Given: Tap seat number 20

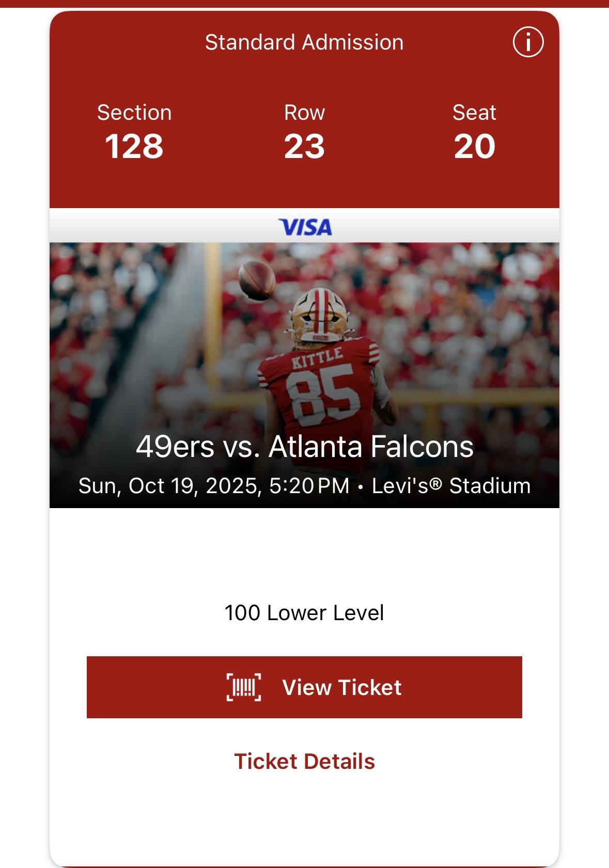Looking at the screenshot, I should click(474, 146).
